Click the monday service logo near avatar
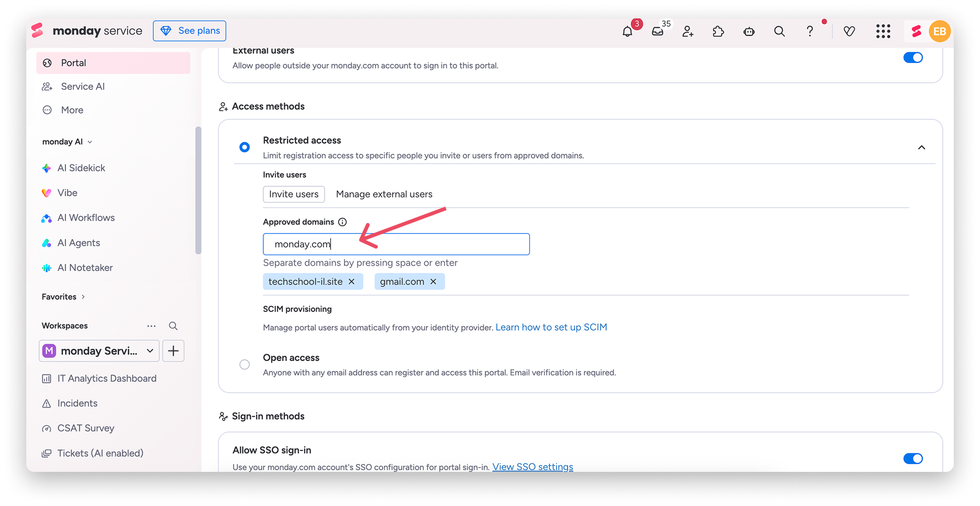Viewport: 980px width, 506px height. [917, 31]
